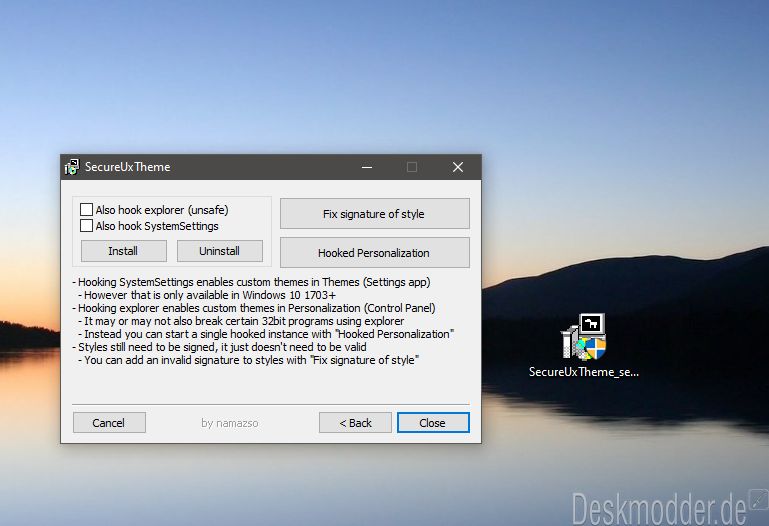This screenshot has height=526, width=769.
Task: Open 'Fix signature of style'
Action: 375,214
